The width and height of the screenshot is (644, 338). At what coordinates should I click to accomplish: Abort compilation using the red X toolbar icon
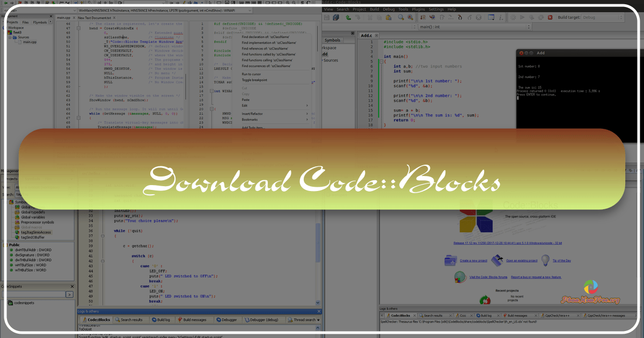click(550, 17)
